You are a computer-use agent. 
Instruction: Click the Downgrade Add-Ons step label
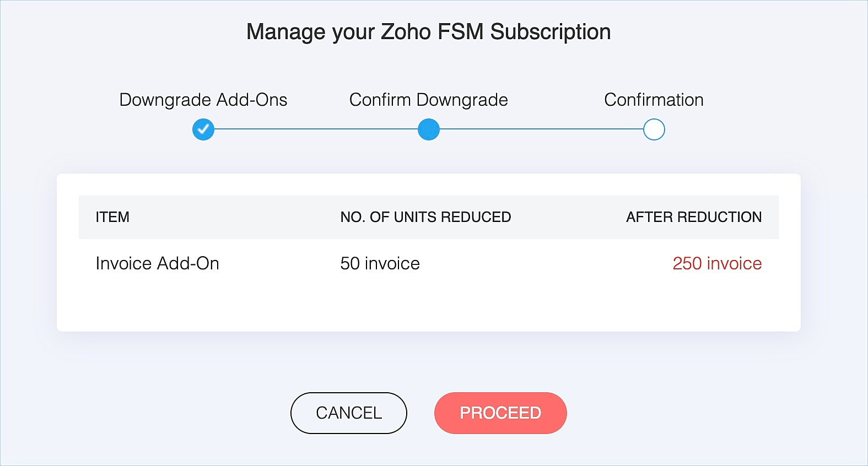[x=203, y=100]
